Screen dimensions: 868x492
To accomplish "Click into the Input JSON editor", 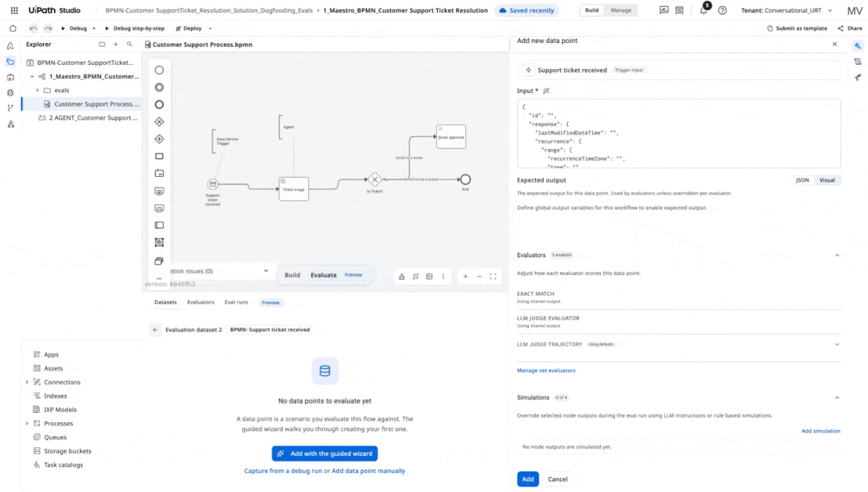I will 679,133.
